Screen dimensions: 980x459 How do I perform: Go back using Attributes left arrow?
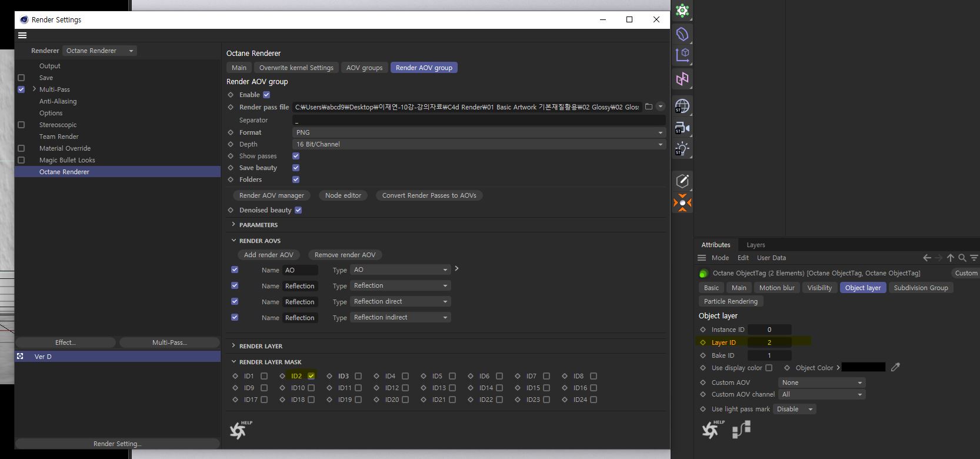pos(927,258)
